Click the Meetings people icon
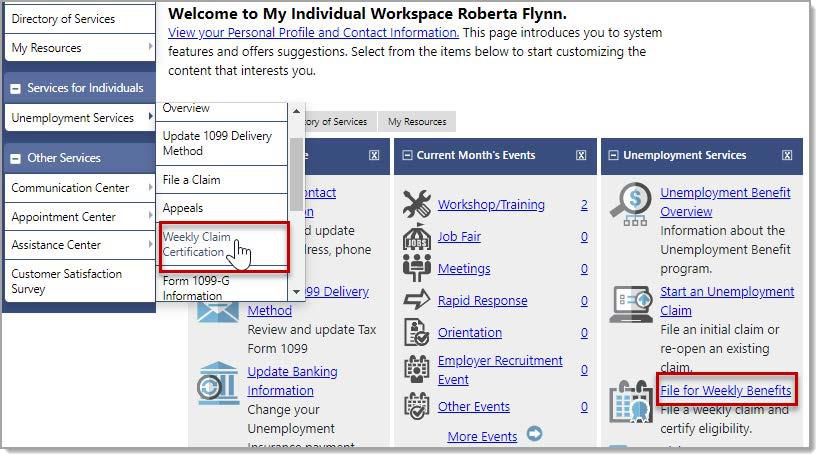The width and height of the screenshot is (821, 456). point(416,268)
